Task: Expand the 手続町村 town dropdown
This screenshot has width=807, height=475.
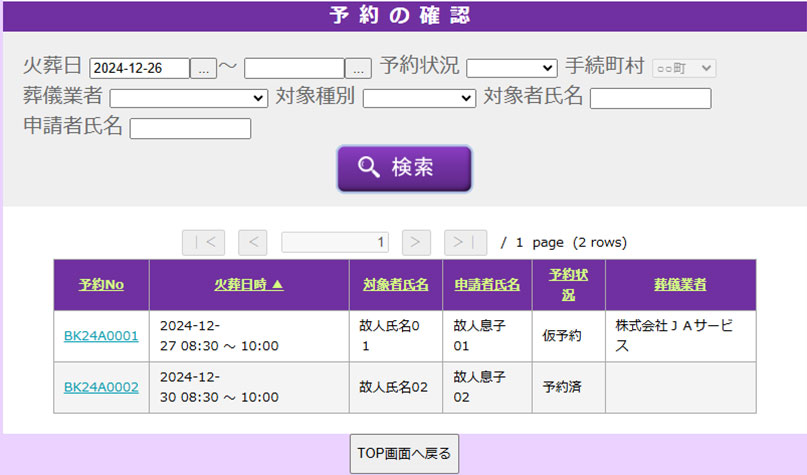Action: click(x=684, y=68)
